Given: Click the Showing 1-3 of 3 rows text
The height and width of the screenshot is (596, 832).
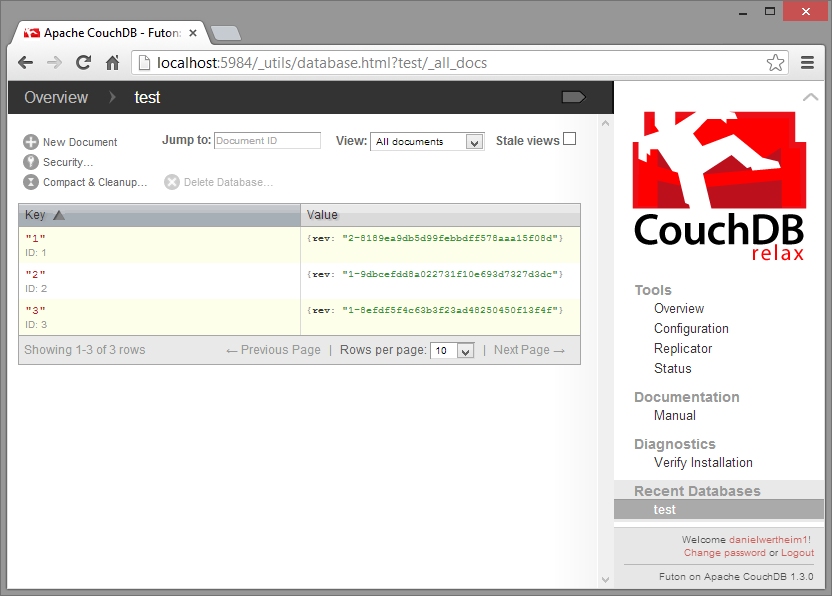Looking at the screenshot, I should tap(84, 350).
